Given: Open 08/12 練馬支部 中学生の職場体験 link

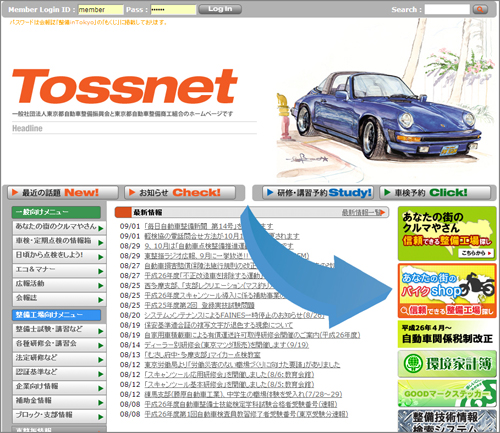Looking at the screenshot, I should (x=243, y=394).
